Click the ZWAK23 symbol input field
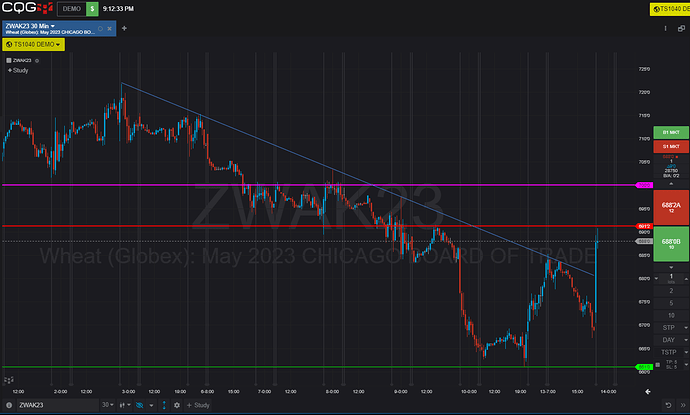690x415 pixels. point(57,405)
